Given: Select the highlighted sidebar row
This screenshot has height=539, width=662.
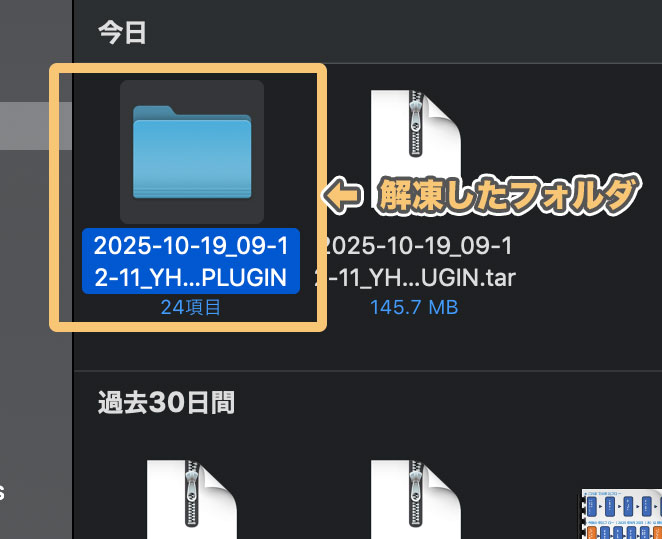Looking at the screenshot, I should coord(36,126).
